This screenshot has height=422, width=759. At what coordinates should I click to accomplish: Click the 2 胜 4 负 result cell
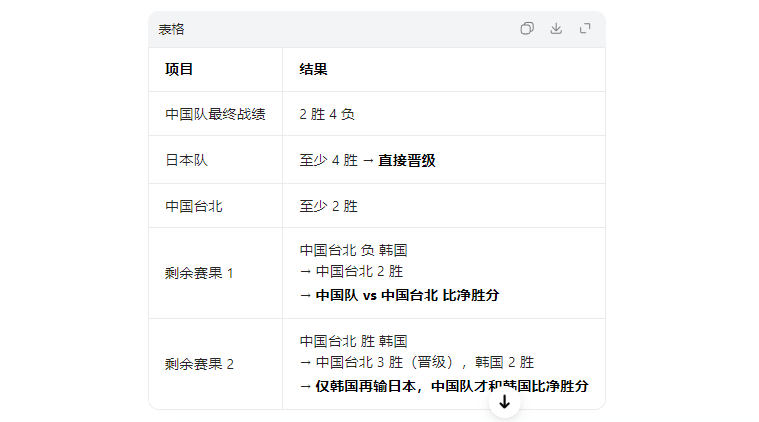tap(327, 114)
